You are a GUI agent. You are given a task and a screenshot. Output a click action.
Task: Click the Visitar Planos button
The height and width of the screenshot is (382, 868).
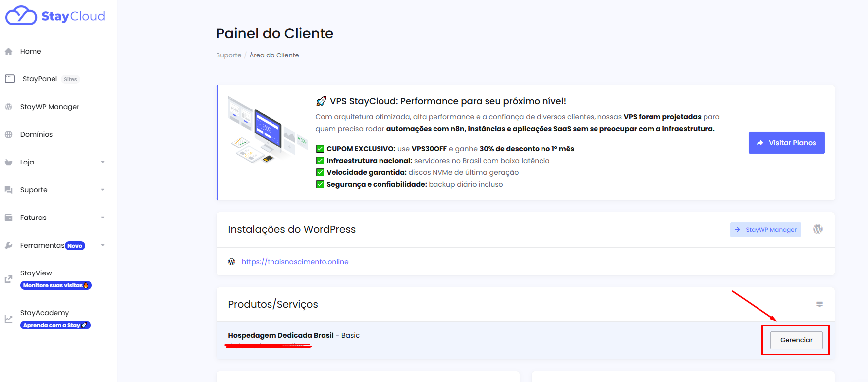click(786, 143)
